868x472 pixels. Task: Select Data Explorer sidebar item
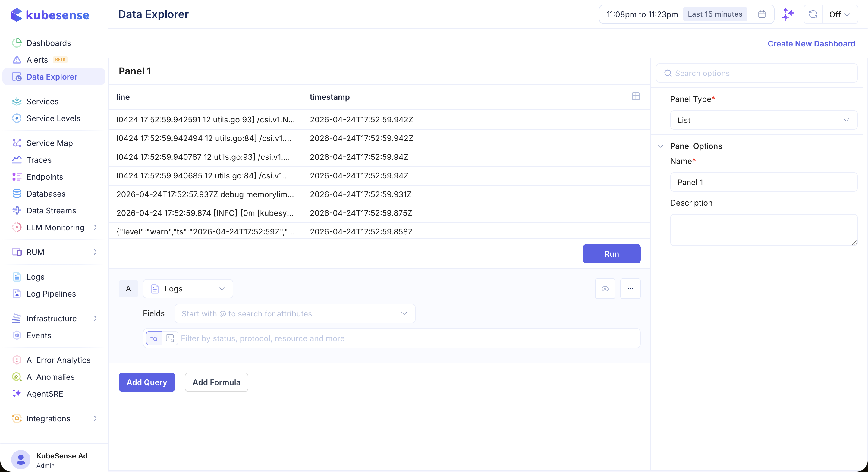[54, 77]
